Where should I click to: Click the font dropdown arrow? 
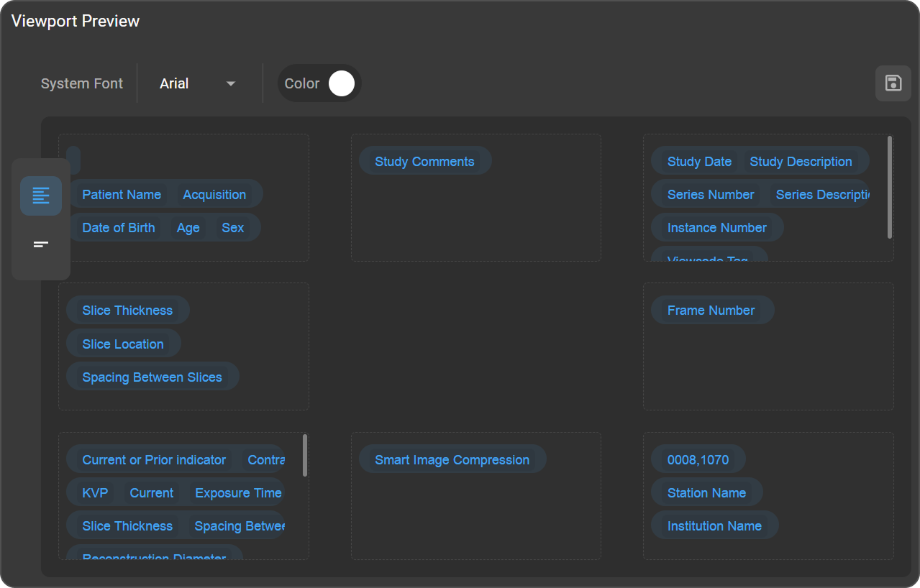pyautogui.click(x=231, y=83)
